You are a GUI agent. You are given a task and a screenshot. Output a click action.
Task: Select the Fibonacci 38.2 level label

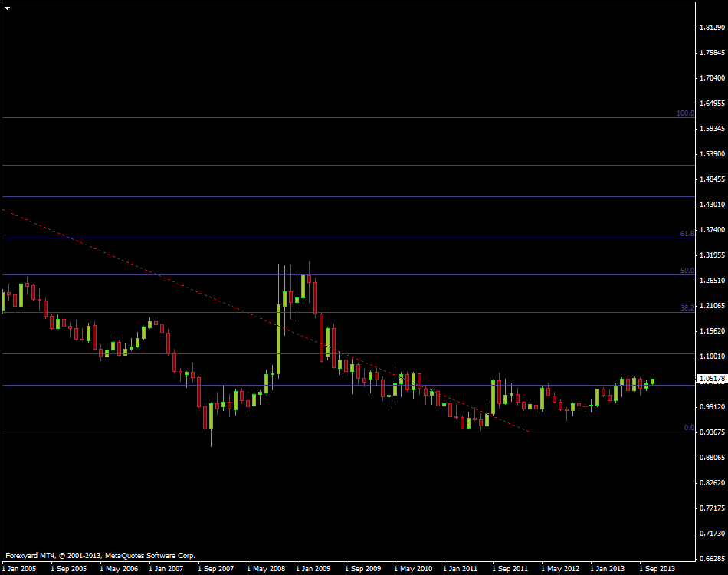click(x=687, y=307)
